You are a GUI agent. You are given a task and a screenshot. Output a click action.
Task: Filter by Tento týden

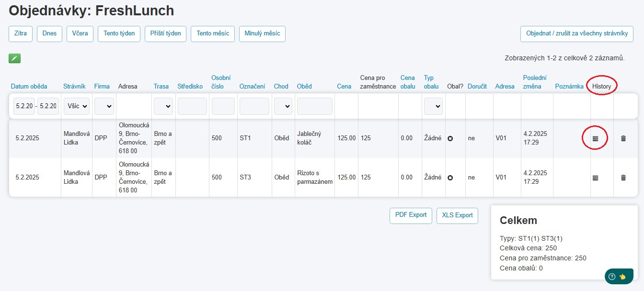tap(119, 34)
